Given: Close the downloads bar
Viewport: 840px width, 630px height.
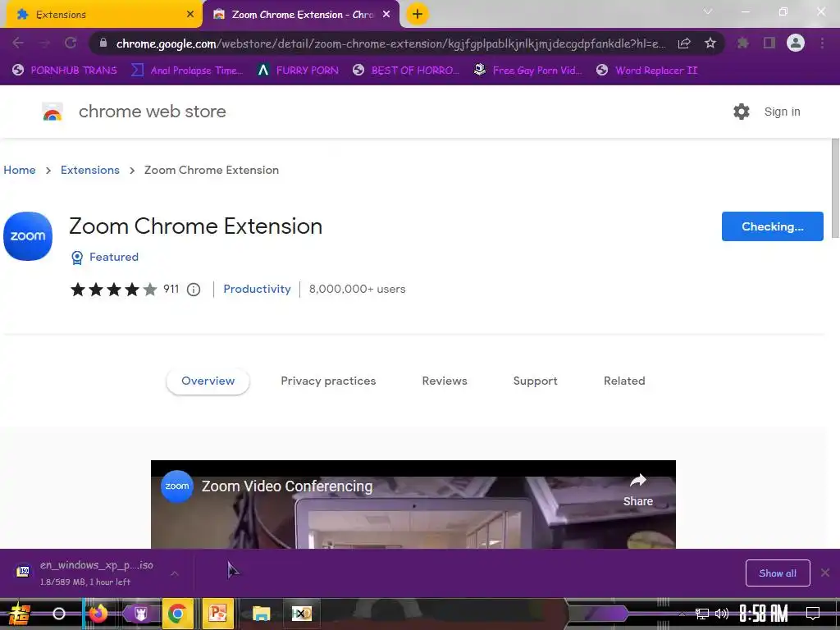Looking at the screenshot, I should point(825,573).
